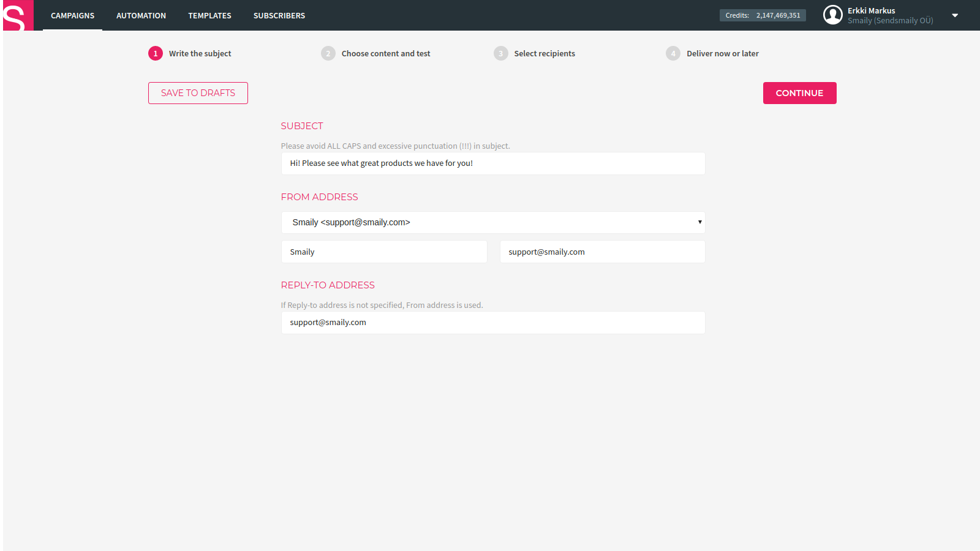Screen dimensions: 980x551
Task: View the credits balance badge
Action: point(763,15)
